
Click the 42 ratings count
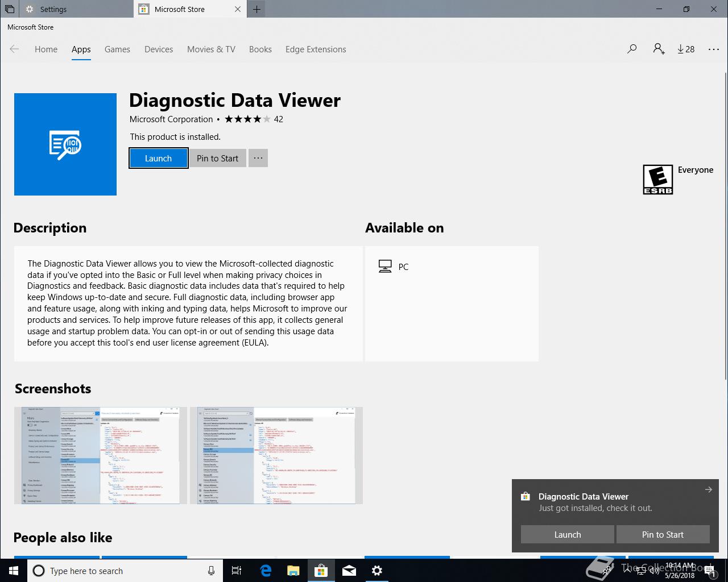click(x=279, y=119)
